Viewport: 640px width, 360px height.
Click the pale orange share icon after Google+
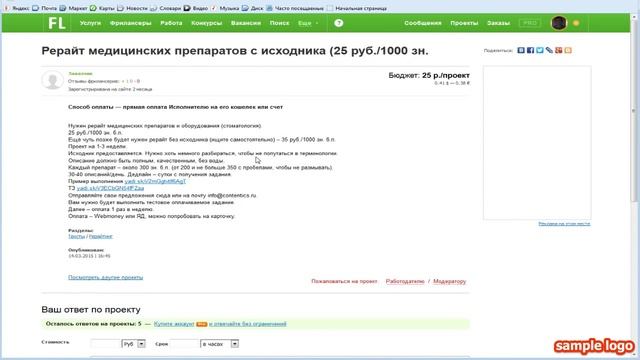click(x=568, y=50)
